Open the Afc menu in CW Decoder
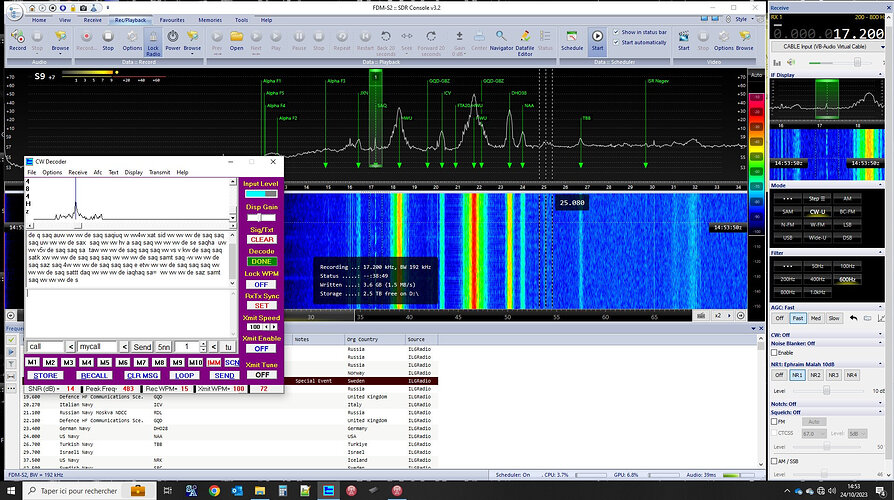 coord(97,172)
